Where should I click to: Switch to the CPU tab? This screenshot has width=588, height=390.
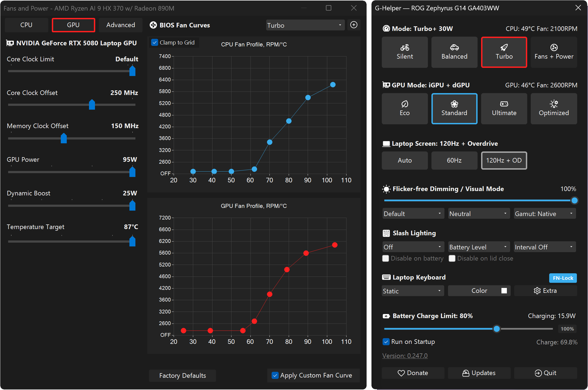[x=26, y=25]
